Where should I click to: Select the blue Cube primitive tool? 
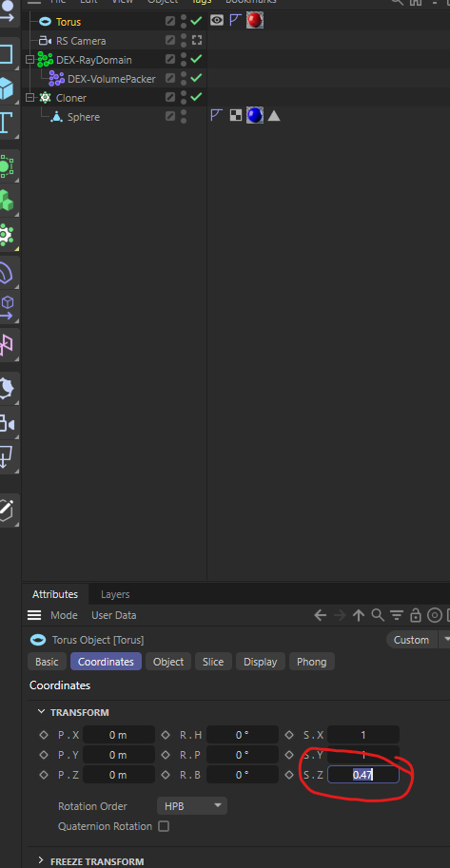pos(6,88)
